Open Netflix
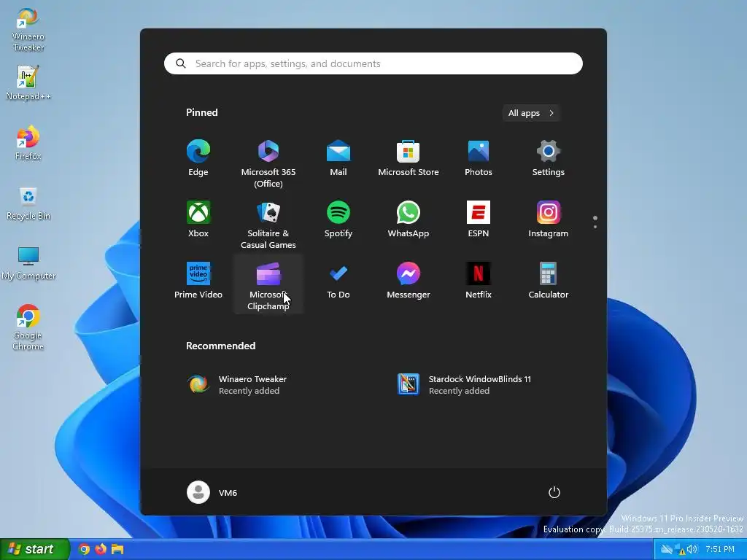Image resolution: width=747 pixels, height=560 pixels. coord(479,281)
